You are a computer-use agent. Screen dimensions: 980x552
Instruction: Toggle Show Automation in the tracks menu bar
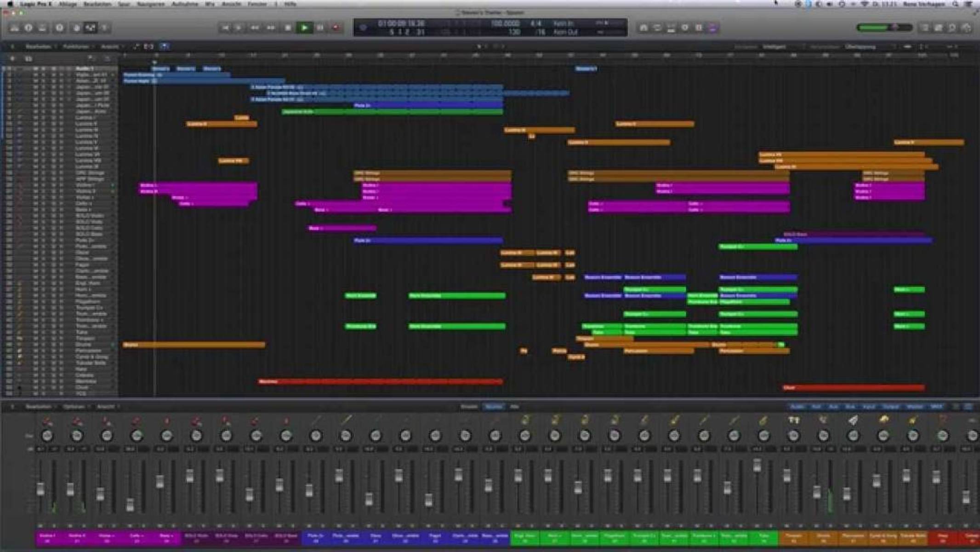pyautogui.click(x=136, y=46)
